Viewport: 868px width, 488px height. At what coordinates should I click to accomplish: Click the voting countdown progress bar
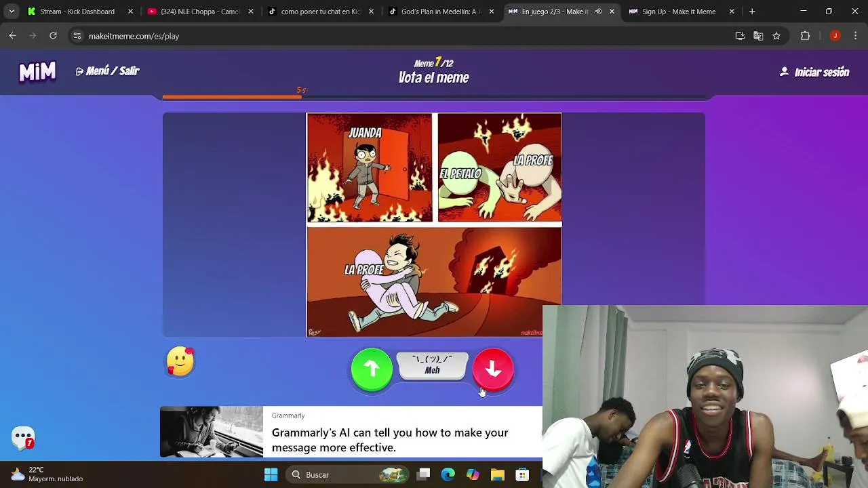click(434, 97)
